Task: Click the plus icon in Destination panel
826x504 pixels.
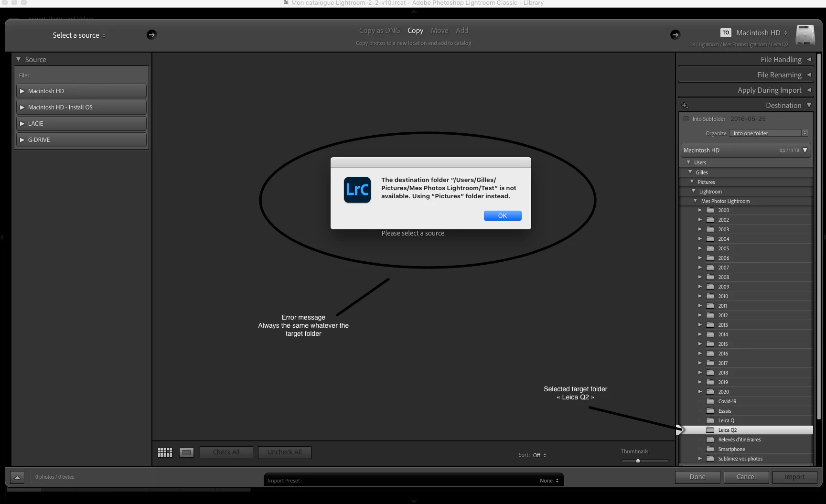Action: [x=685, y=105]
